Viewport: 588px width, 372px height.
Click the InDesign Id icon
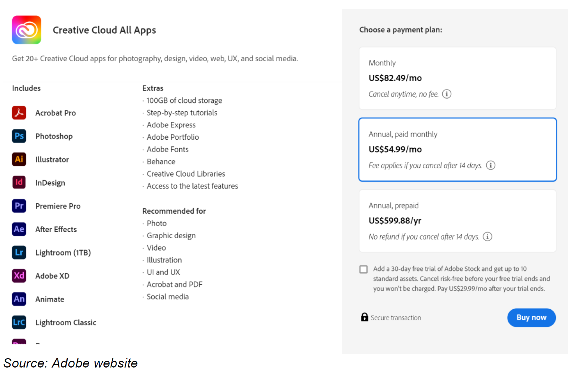click(x=19, y=182)
